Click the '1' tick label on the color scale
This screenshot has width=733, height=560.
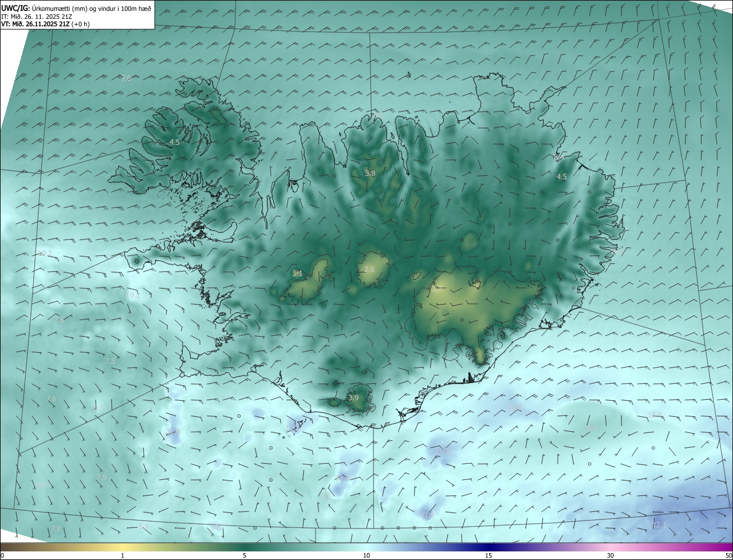point(123,555)
